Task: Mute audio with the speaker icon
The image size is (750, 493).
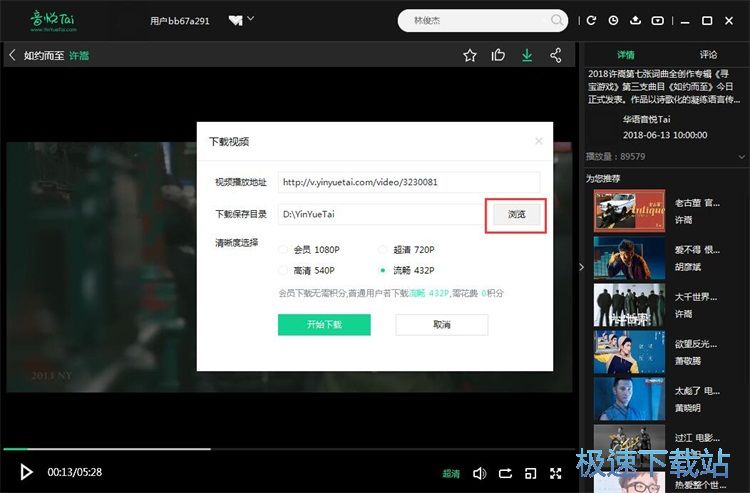Action: pos(479,473)
